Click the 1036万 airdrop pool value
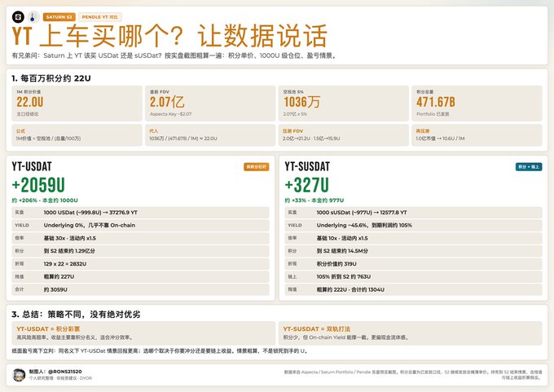554x392 pixels. coord(301,102)
